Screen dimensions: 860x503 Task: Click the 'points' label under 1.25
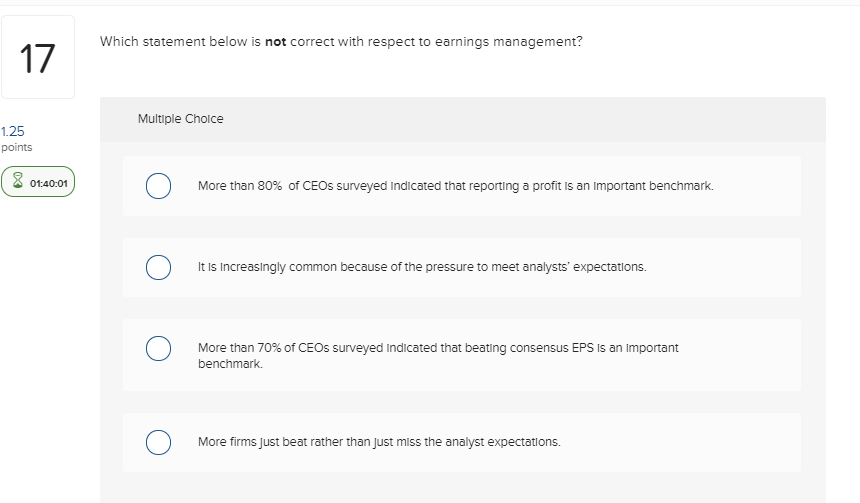16,147
